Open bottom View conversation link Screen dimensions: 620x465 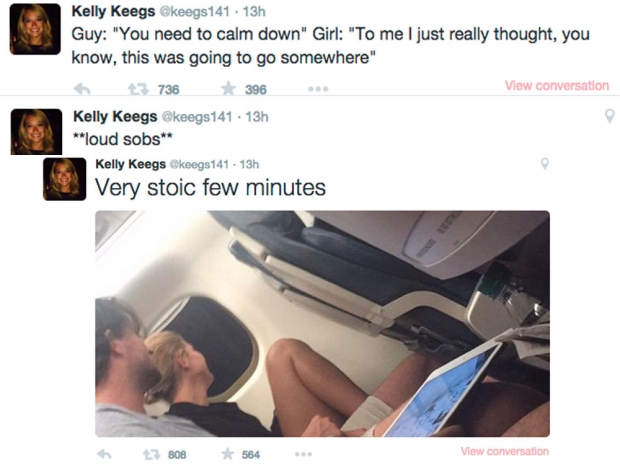(505, 451)
